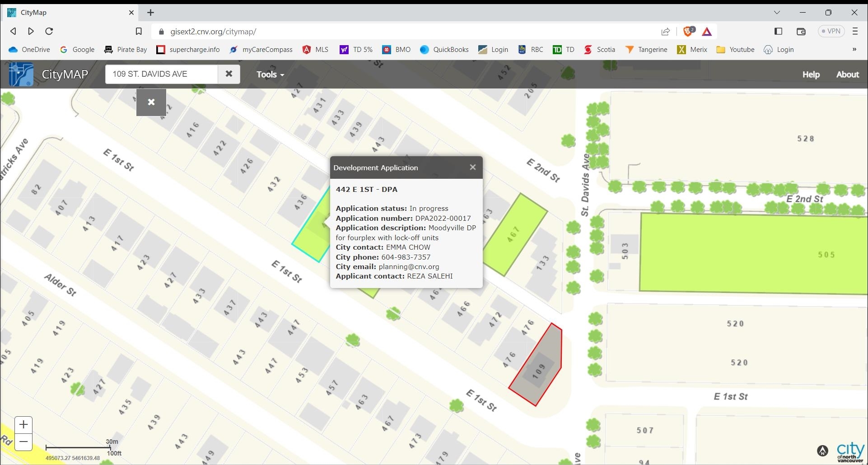This screenshot has height=465, width=868.
Task: Open the browser main menu
Action: (x=855, y=31)
